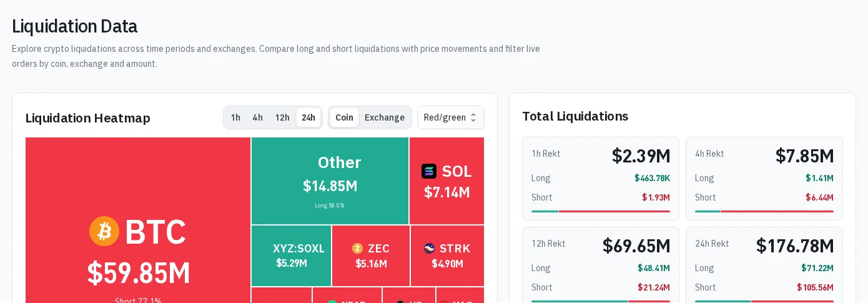Image resolution: width=868 pixels, height=303 pixels.
Task: Click the Starknet STRK icon
Action: (x=429, y=248)
